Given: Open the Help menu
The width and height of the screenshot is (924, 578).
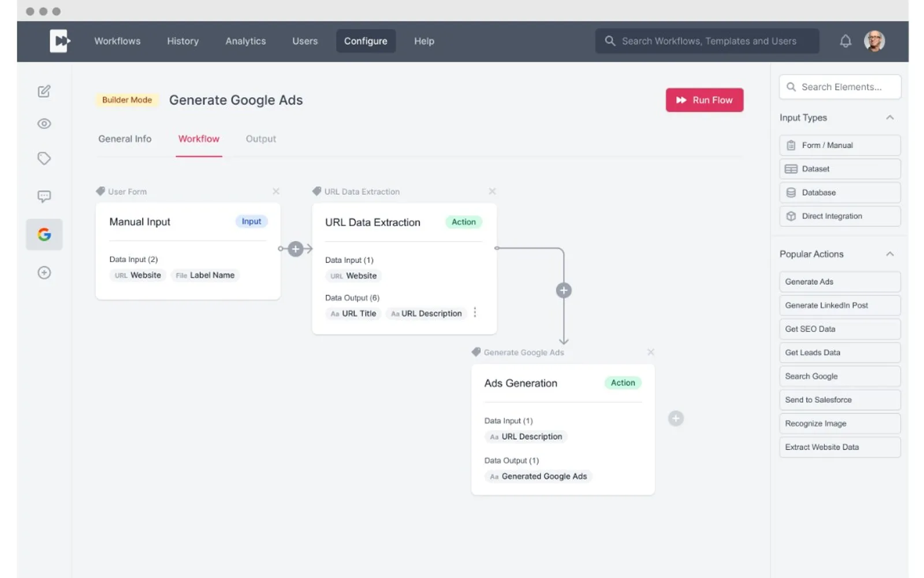Looking at the screenshot, I should click(x=424, y=41).
